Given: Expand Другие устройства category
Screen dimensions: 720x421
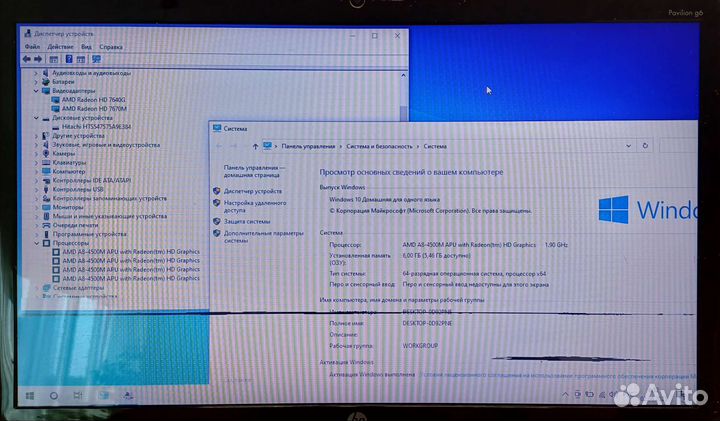Looking at the screenshot, I should point(36,136).
